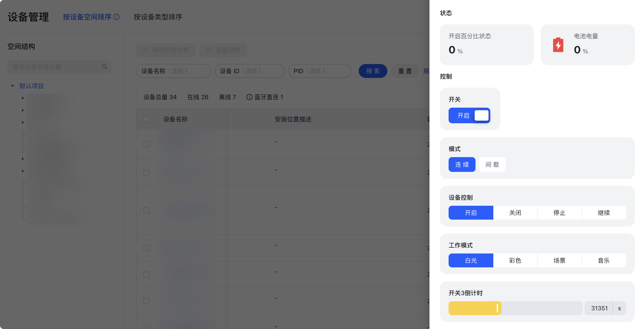Select 按设备空间排序 tab

pos(87,17)
